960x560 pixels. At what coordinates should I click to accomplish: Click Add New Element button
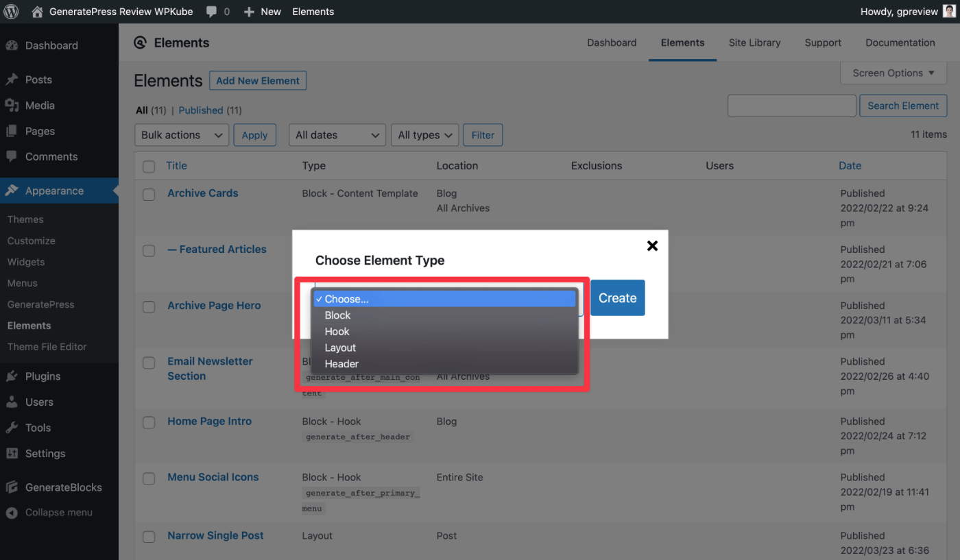tap(258, 81)
